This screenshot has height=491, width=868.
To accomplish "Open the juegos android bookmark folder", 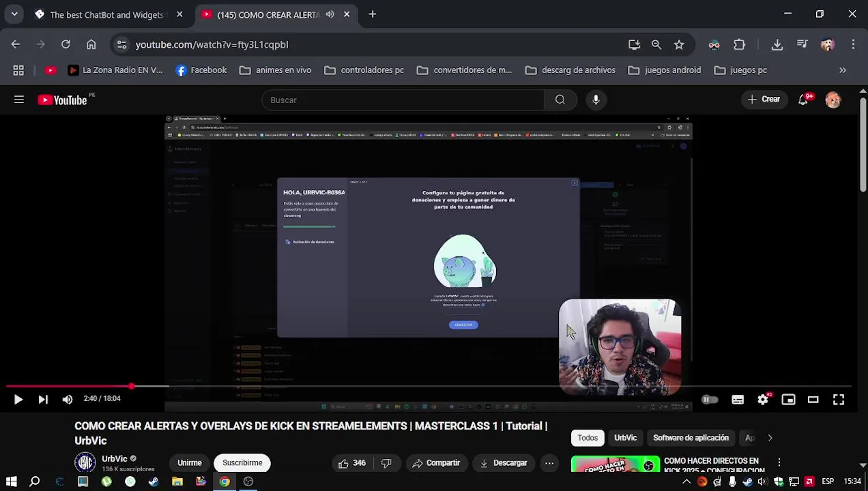I will pyautogui.click(x=665, y=70).
